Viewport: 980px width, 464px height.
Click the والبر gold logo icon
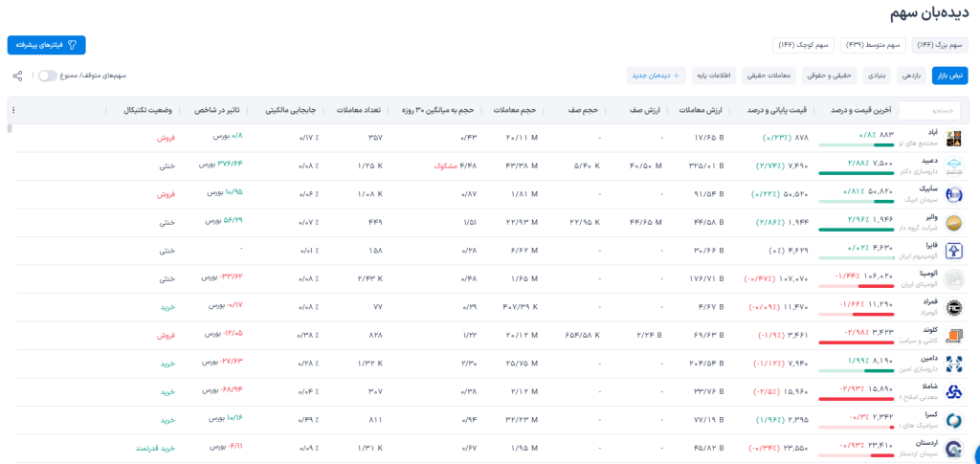tap(953, 223)
